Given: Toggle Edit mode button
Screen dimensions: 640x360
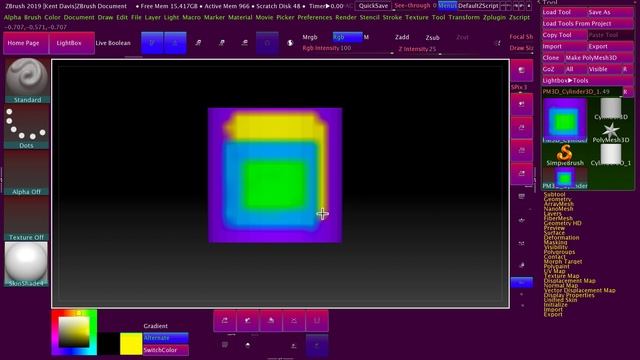Looking at the screenshot, I should (152, 43).
